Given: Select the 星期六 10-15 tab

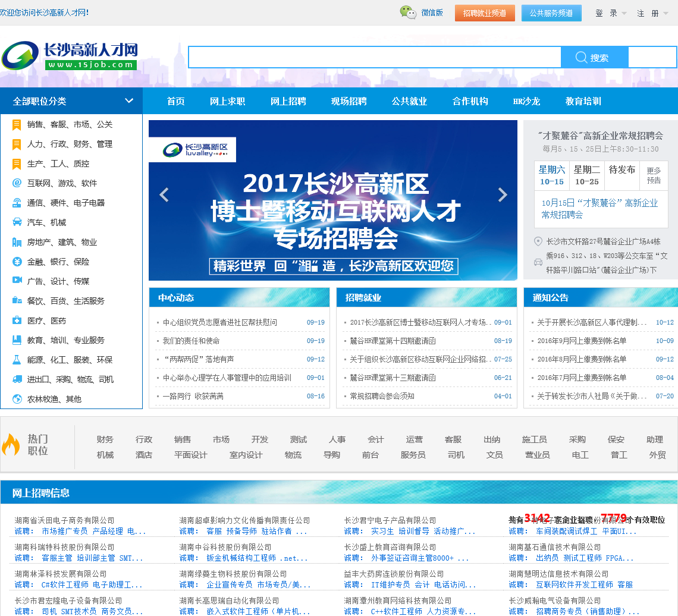Looking at the screenshot, I should pos(552,175).
